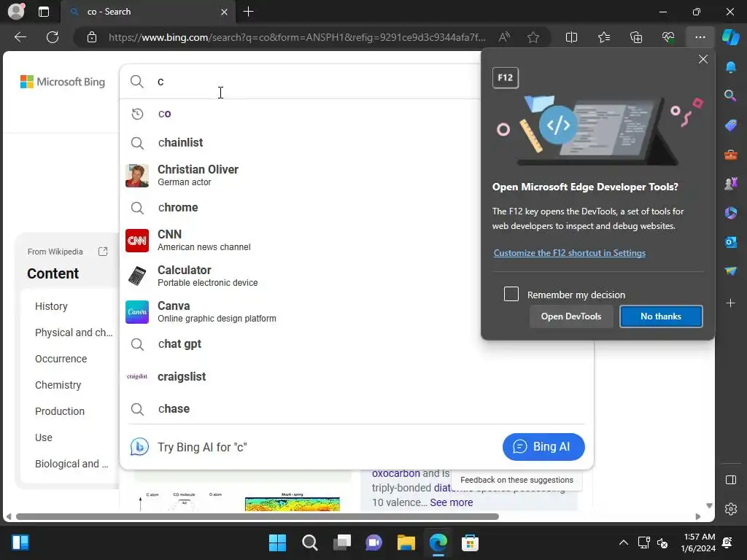Click Open DevTools button
This screenshot has width=747, height=560.
(570, 316)
